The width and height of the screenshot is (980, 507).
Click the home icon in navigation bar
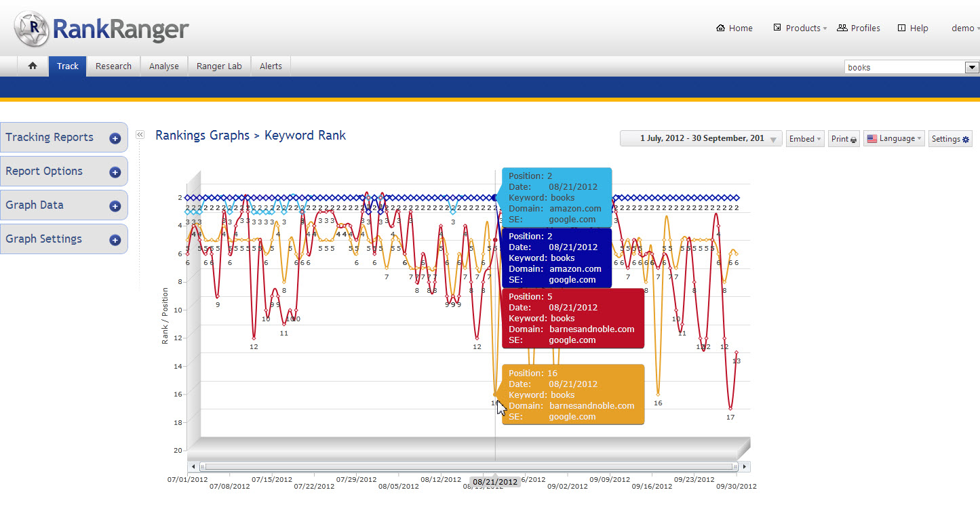coord(33,66)
